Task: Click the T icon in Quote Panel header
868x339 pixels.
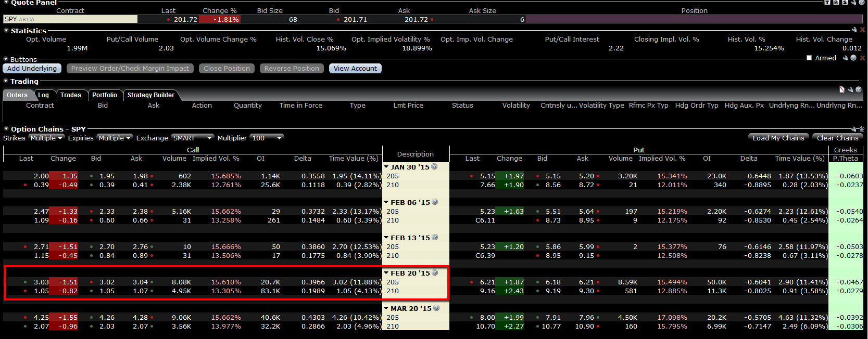Action: tap(827, 2)
